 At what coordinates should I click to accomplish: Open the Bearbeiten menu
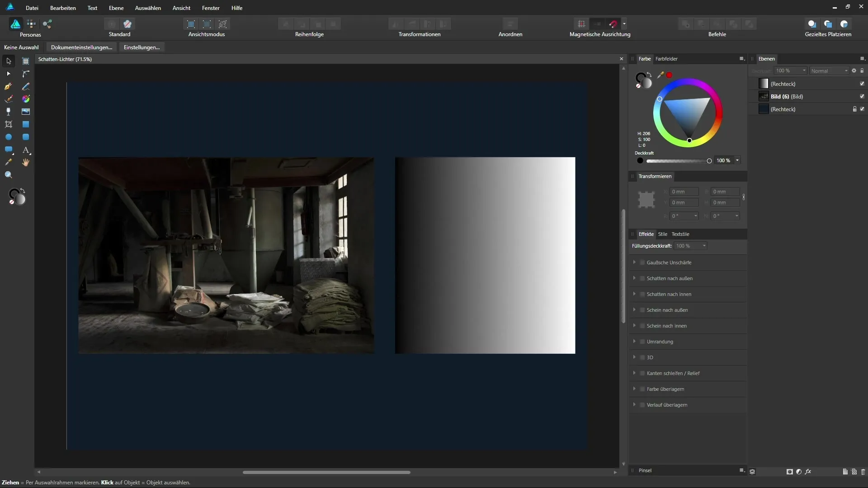63,8
